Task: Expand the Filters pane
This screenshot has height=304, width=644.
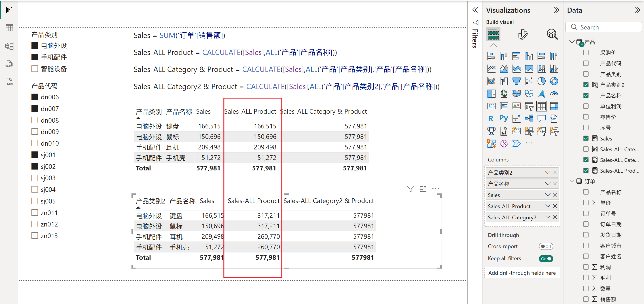Action: [475, 10]
